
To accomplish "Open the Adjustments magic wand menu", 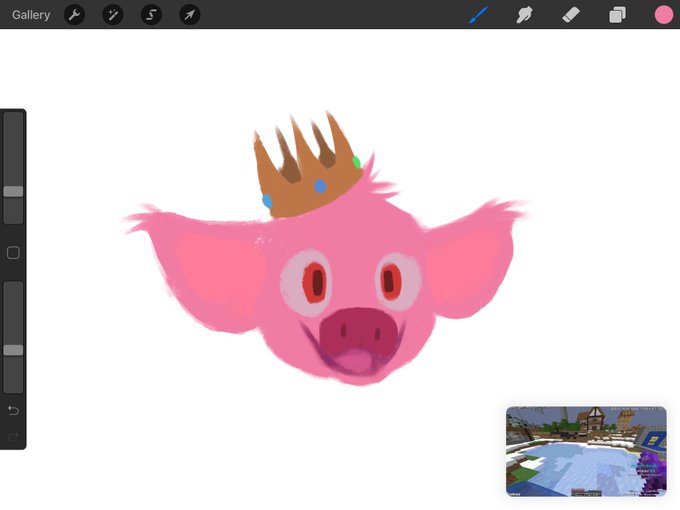I will pyautogui.click(x=113, y=15).
